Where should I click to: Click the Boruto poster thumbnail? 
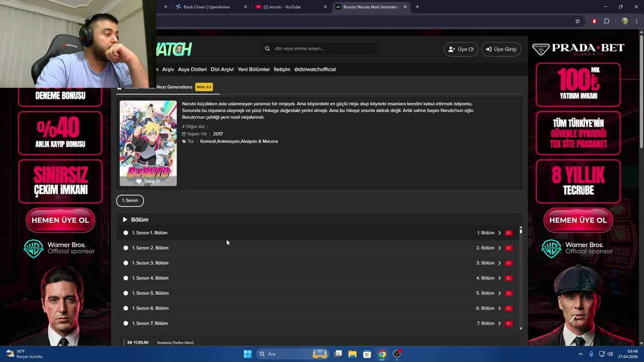(x=148, y=143)
